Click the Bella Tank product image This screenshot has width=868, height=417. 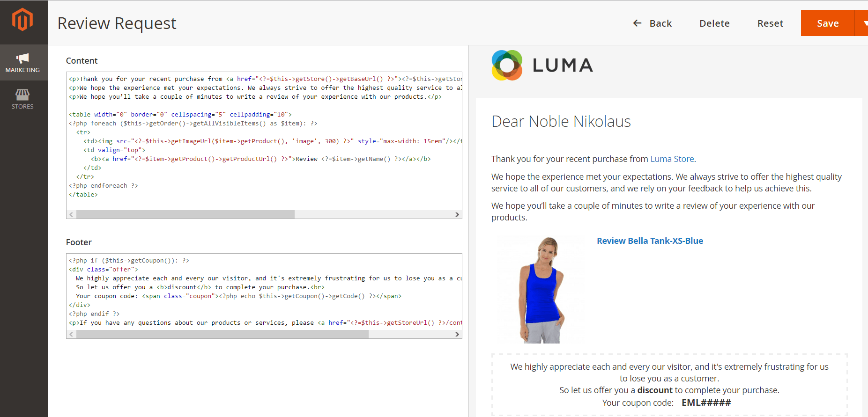[541, 290]
